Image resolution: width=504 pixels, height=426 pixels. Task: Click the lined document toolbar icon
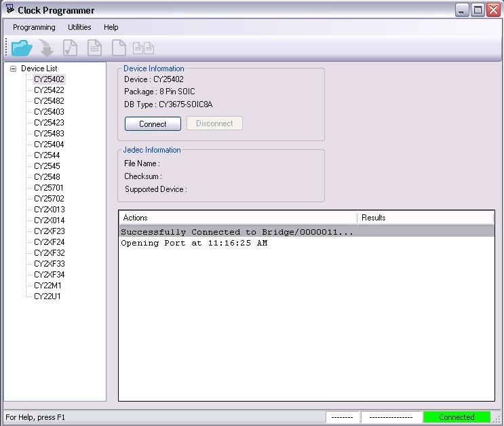pos(94,48)
